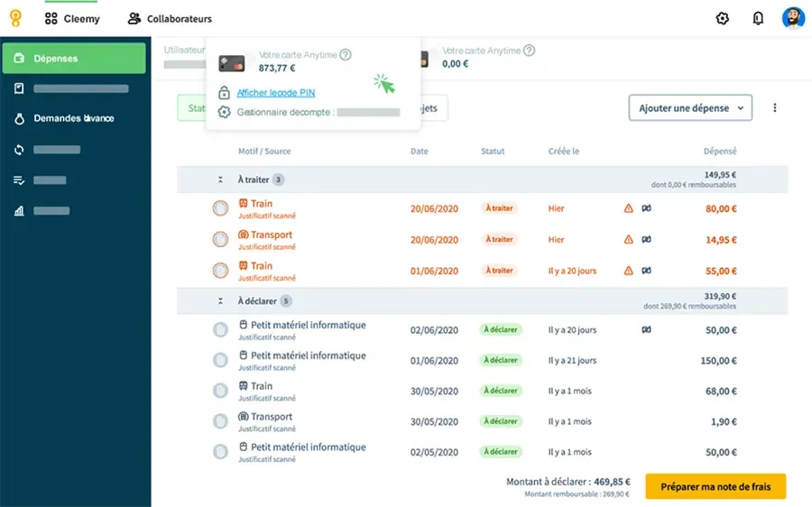This screenshot has width=812, height=507.
Task: Select the 80,00 € Train expense checkbox
Action: tap(220, 208)
